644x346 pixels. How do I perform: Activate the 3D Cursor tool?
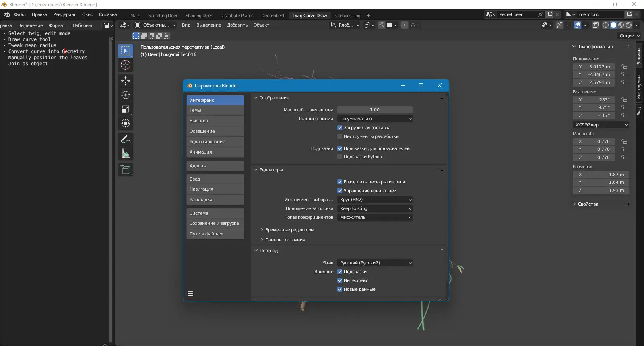[126, 65]
